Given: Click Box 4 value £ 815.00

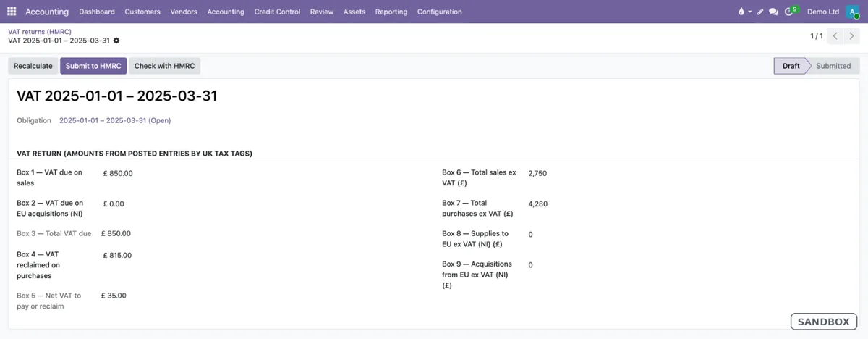Looking at the screenshot, I should pyautogui.click(x=117, y=255).
